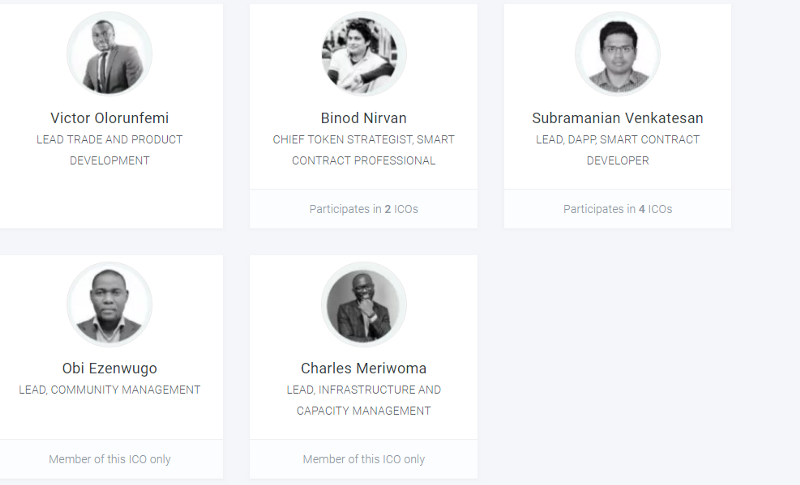Click the name Victor Olorunfemi
800x485 pixels.
[x=109, y=118]
